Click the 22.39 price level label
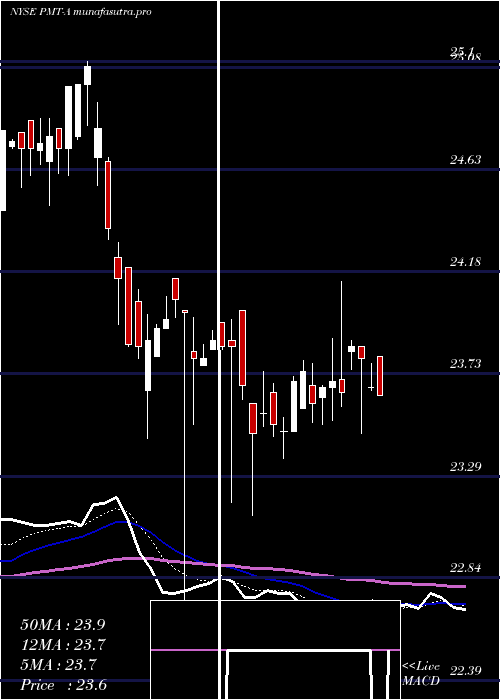Image resolution: width=500 pixels, height=700 pixels. (465, 671)
